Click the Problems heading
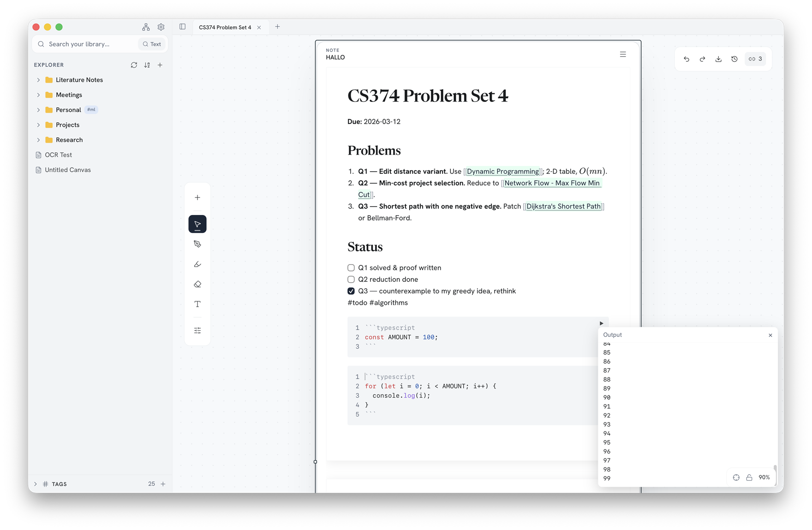Viewport: 812px width, 530px height. coord(374,151)
